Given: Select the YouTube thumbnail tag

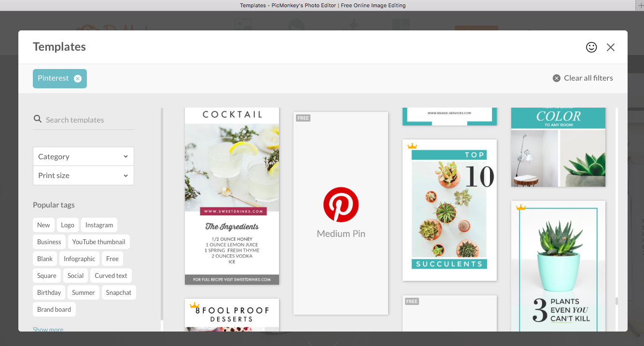Looking at the screenshot, I should 98,242.
